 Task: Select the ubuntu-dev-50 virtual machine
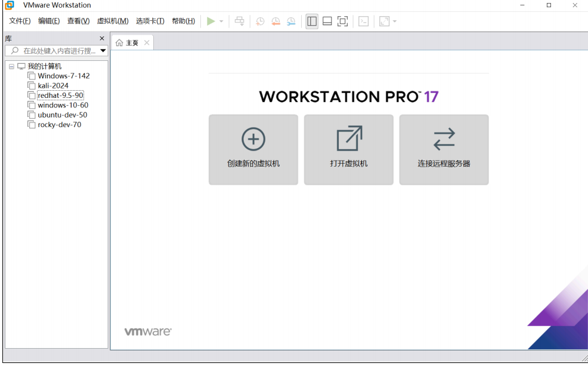(x=62, y=115)
